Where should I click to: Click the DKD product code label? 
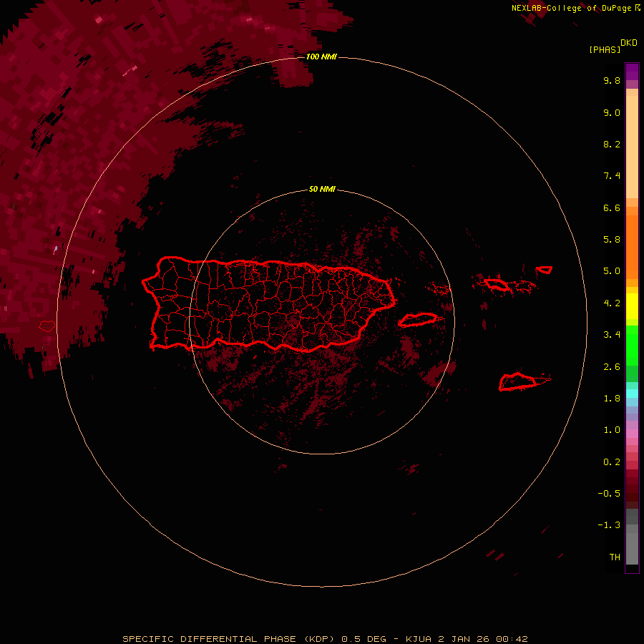coord(629,43)
